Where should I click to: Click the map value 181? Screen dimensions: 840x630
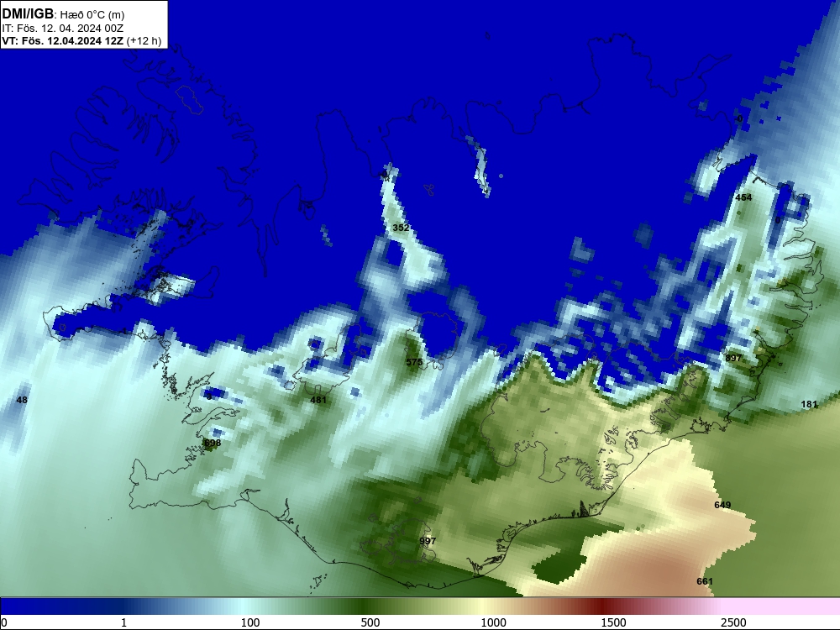point(809,404)
